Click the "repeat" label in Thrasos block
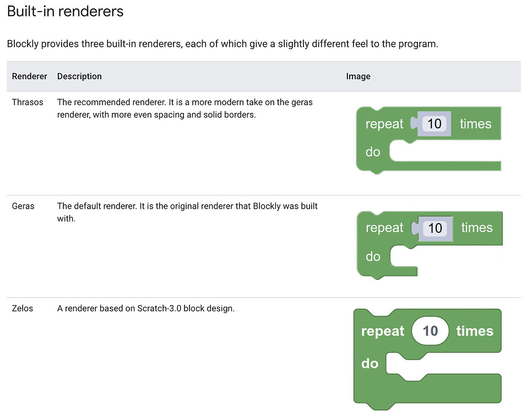Image resolution: width=532 pixels, height=413 pixels. (x=384, y=124)
